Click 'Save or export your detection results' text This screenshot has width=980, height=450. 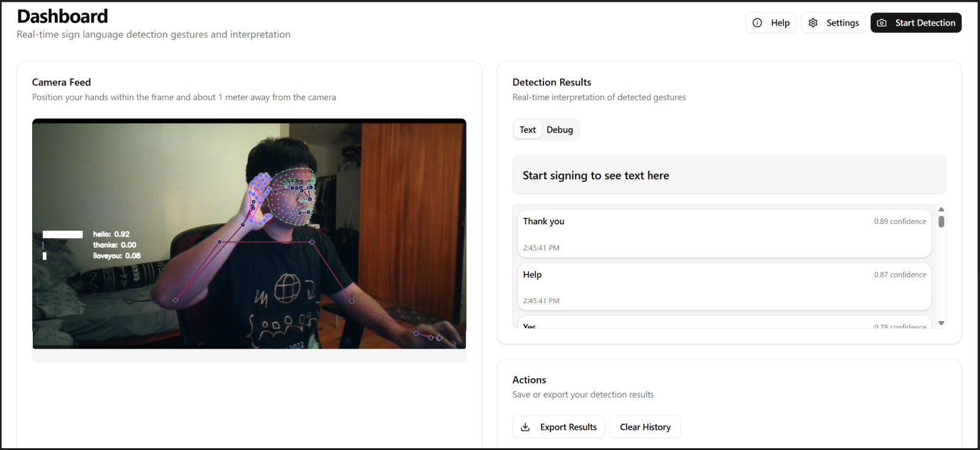(583, 394)
